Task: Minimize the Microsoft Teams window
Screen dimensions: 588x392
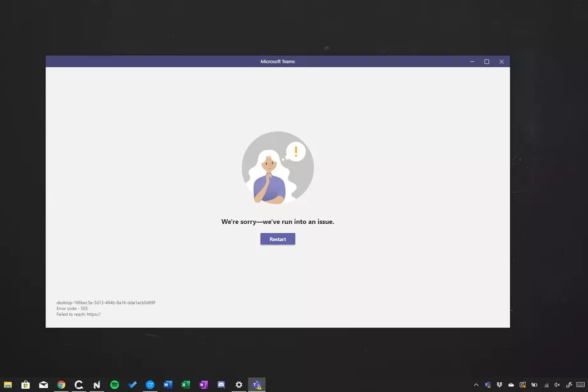Action: click(472, 61)
